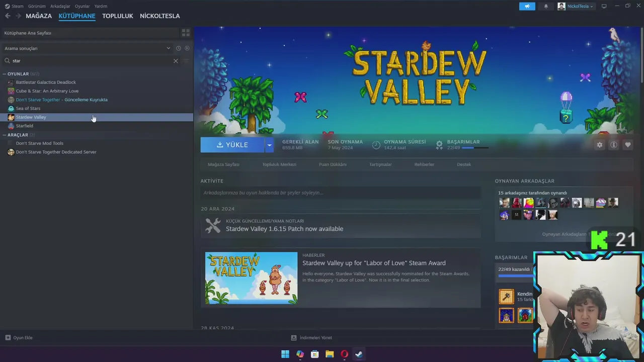Viewport: 644px width, 362px height.
Task: Add Stardew Valley to favorites heart
Action: click(627, 145)
